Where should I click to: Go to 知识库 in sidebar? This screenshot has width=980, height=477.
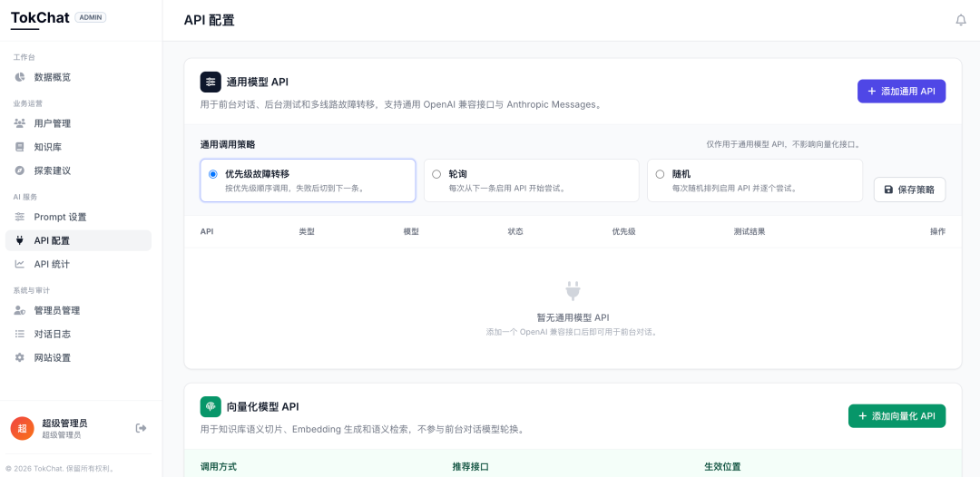tap(78, 147)
